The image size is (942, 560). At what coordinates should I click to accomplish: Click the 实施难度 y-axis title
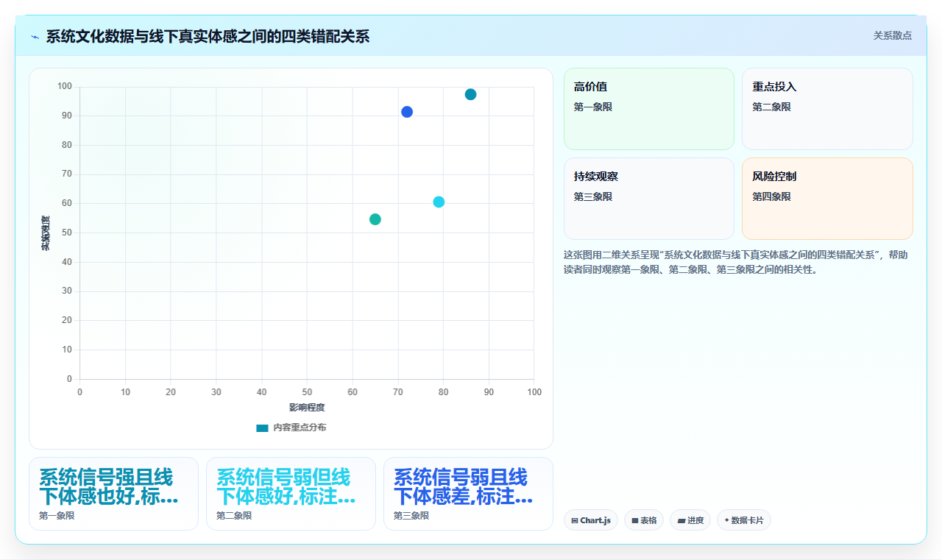[45, 233]
